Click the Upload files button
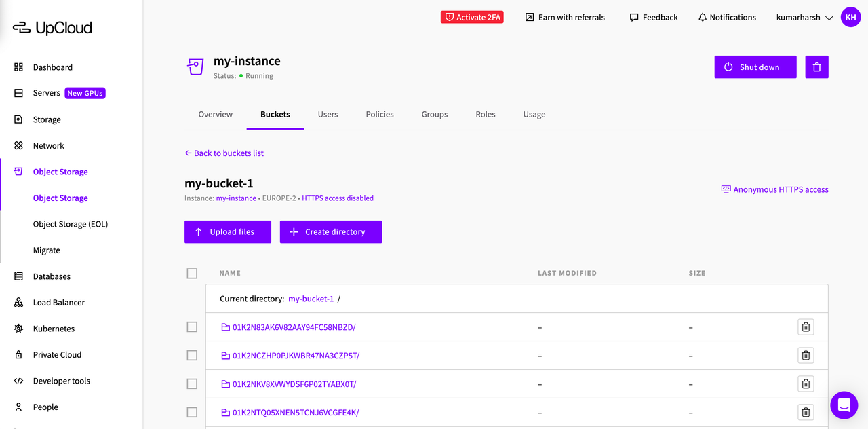 click(x=227, y=231)
